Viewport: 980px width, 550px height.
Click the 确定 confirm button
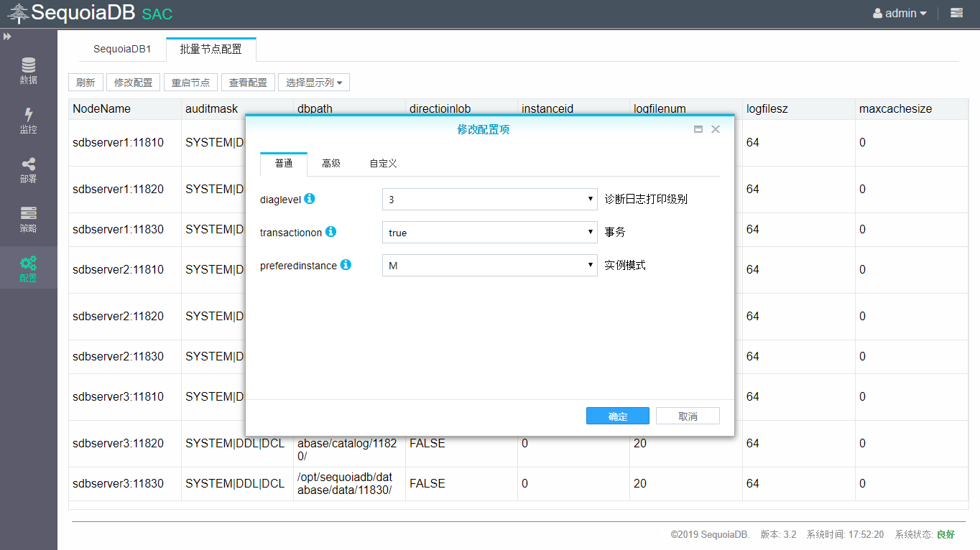pos(617,416)
